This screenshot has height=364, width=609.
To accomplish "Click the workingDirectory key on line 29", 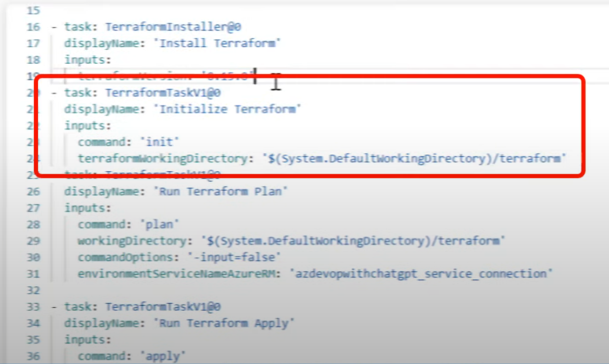I will 131,241.
